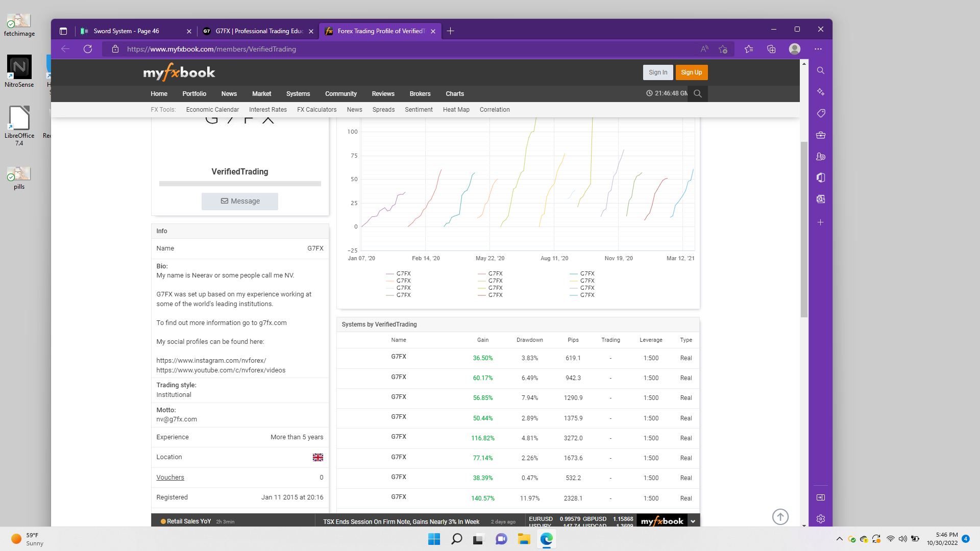Open Edge Favorites star icon

coord(748,49)
